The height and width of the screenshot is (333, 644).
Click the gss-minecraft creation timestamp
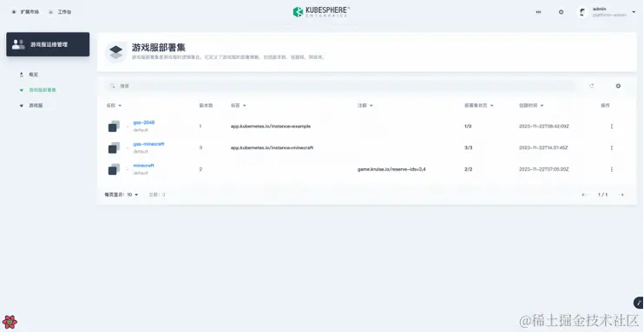coord(543,147)
